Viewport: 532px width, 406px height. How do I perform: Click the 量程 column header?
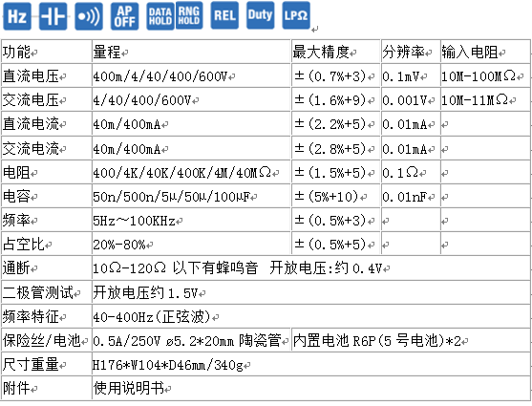tap(191, 52)
